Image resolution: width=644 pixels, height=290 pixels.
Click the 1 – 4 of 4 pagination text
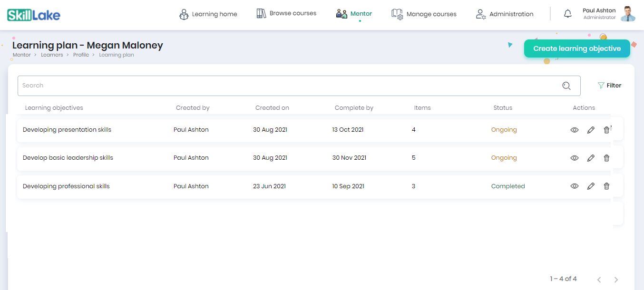pyautogui.click(x=563, y=279)
